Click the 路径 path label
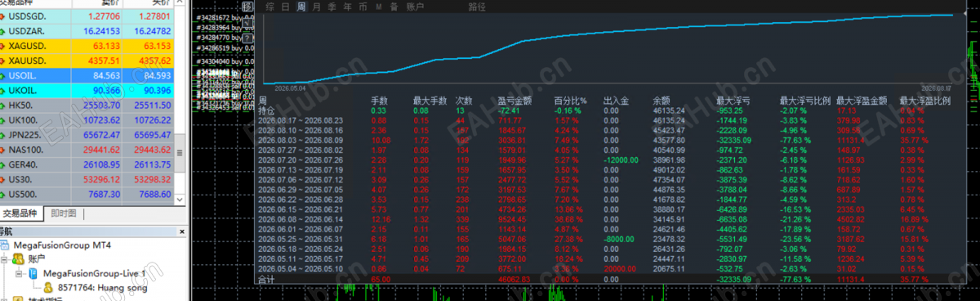The image size is (980, 301). coord(478,7)
